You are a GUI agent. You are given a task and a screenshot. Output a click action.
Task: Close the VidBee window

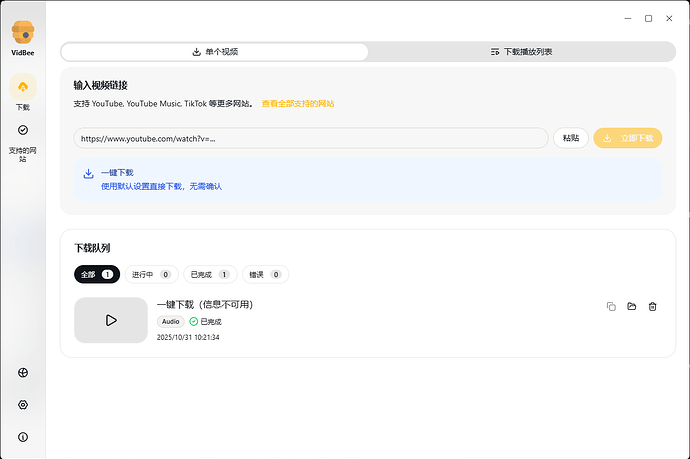click(669, 18)
